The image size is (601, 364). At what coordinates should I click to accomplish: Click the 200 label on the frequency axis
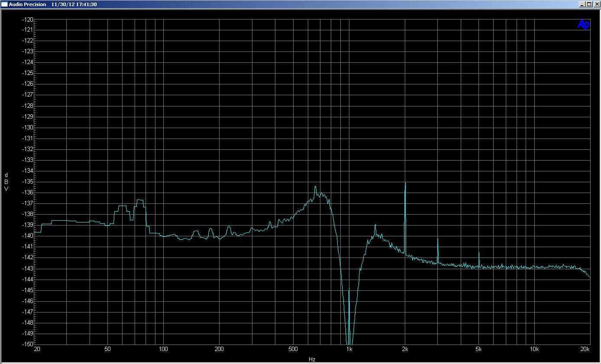[x=219, y=349]
